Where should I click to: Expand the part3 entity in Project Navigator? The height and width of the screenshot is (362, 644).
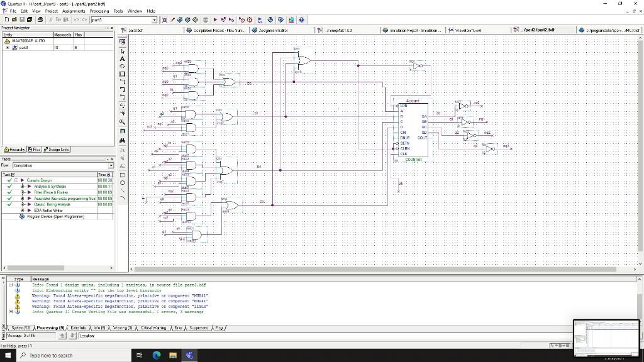(8, 48)
